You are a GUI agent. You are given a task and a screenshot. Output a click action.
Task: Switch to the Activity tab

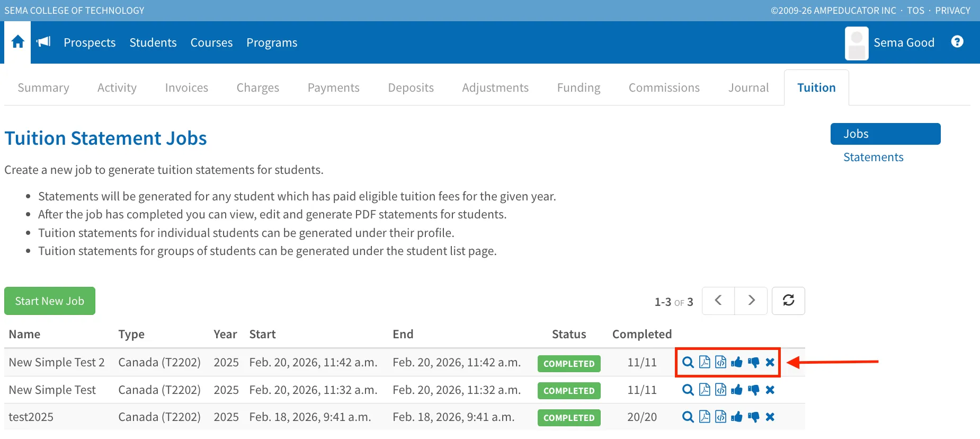[117, 87]
